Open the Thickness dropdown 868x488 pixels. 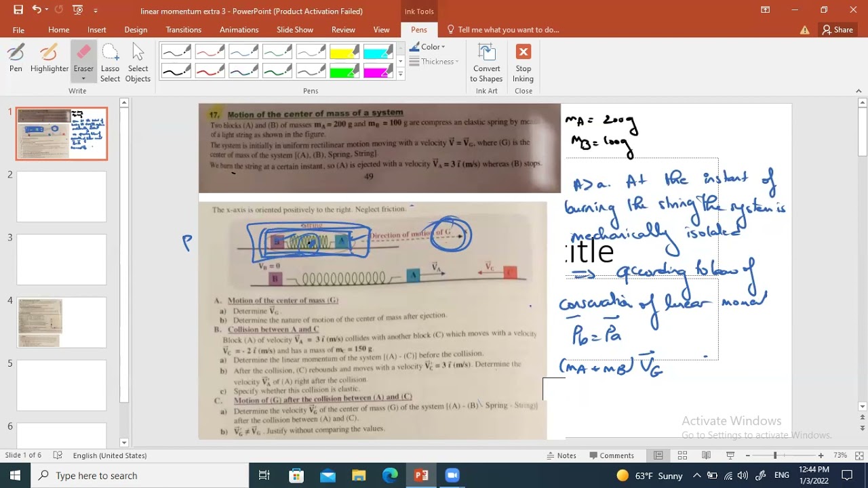pyautogui.click(x=434, y=62)
